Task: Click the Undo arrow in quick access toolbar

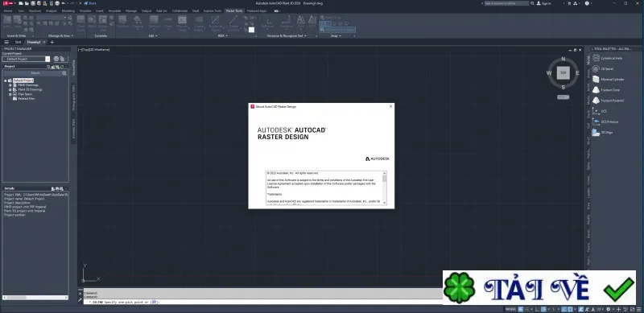Action: (x=64, y=3)
